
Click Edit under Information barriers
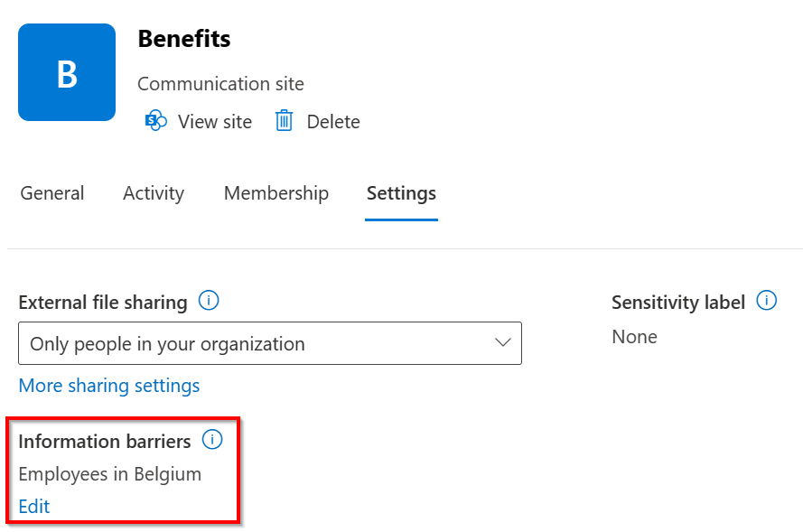pyautogui.click(x=34, y=506)
